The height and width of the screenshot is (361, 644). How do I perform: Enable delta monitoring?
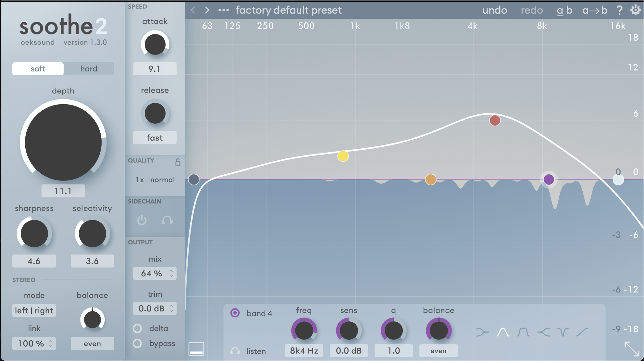[137, 329]
